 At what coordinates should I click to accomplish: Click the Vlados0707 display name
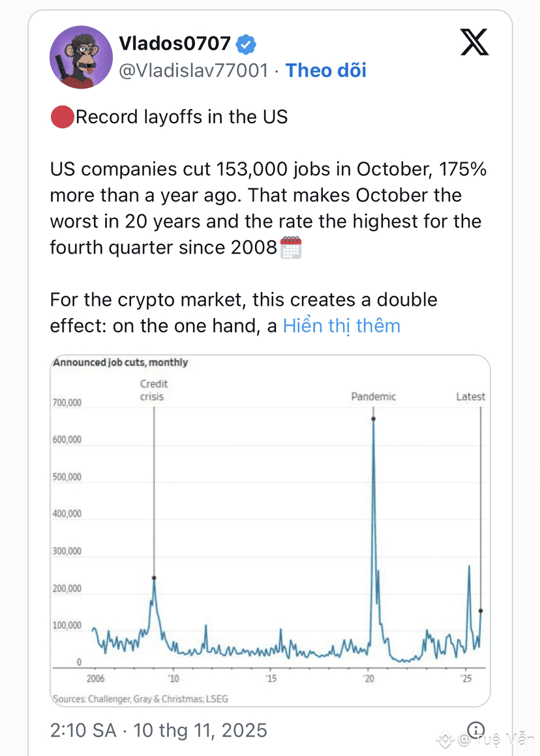pos(175,44)
